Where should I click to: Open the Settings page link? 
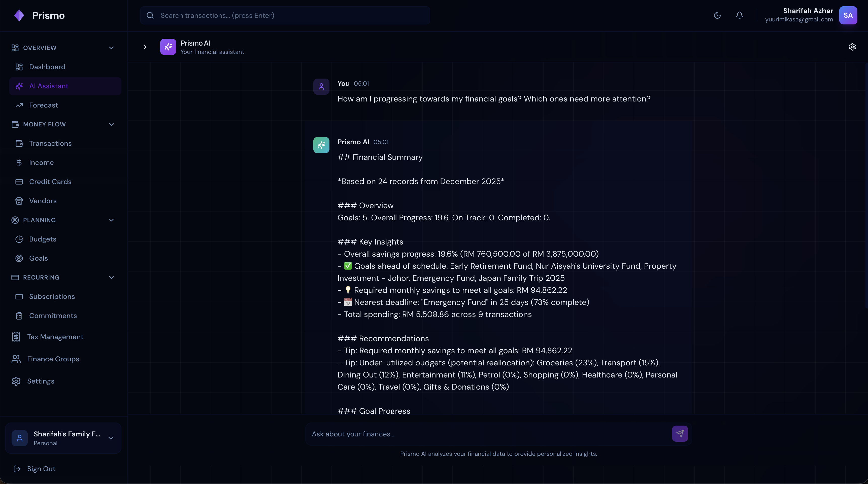(41, 381)
